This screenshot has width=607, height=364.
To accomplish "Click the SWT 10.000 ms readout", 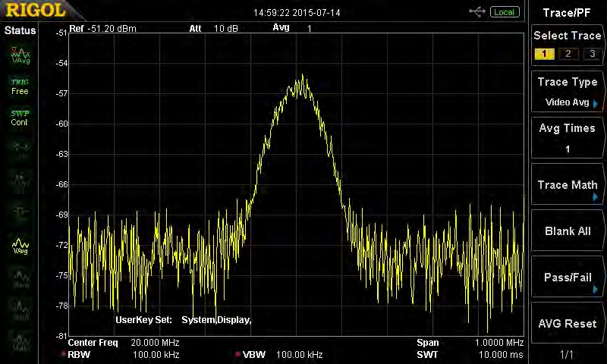I will point(470,354).
